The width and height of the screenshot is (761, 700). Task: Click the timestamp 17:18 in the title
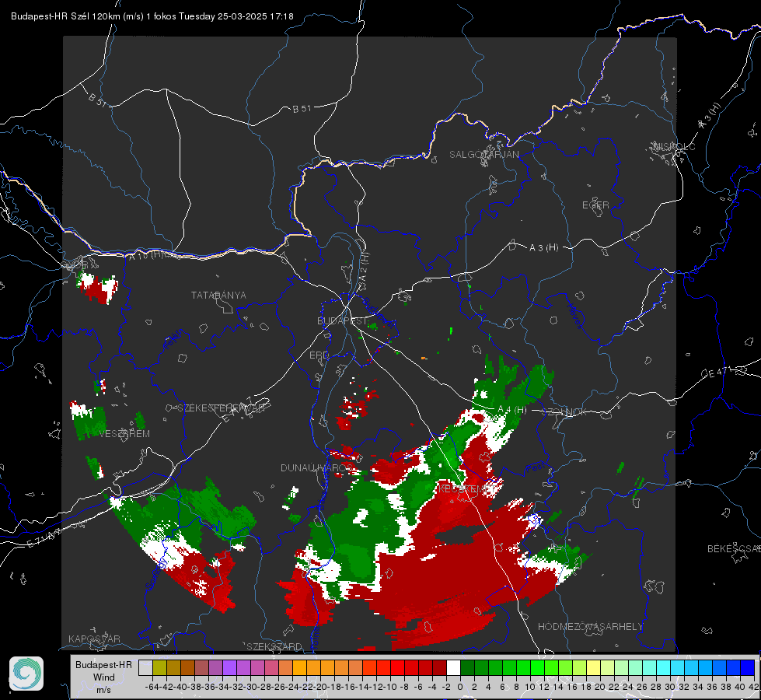point(281,16)
